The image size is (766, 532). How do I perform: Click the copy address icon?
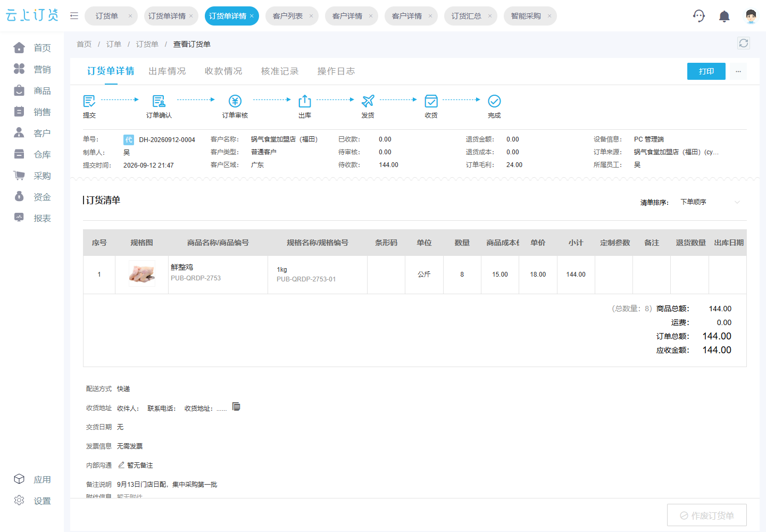coord(236,407)
